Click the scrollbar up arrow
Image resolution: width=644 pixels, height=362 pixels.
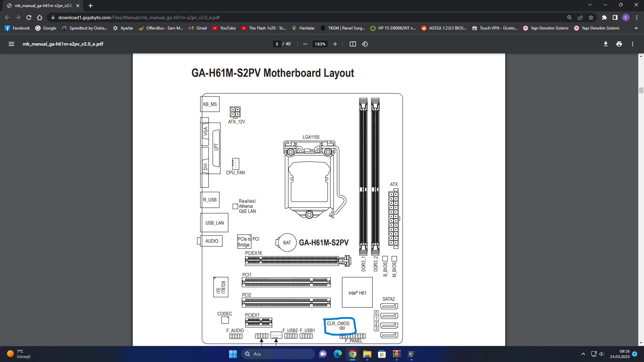641,56
